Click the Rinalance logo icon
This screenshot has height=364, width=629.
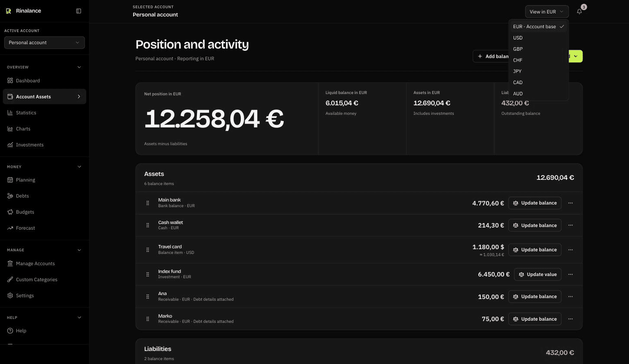click(8, 11)
